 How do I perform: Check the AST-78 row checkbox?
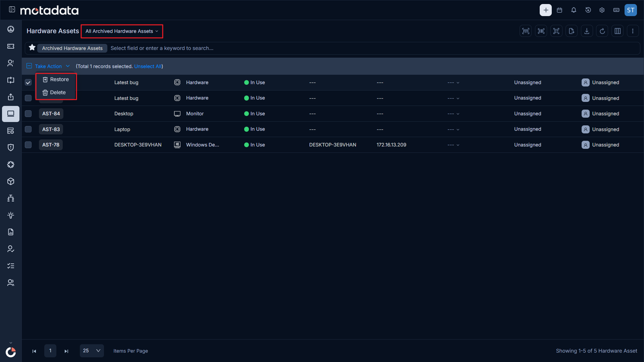pos(28,145)
